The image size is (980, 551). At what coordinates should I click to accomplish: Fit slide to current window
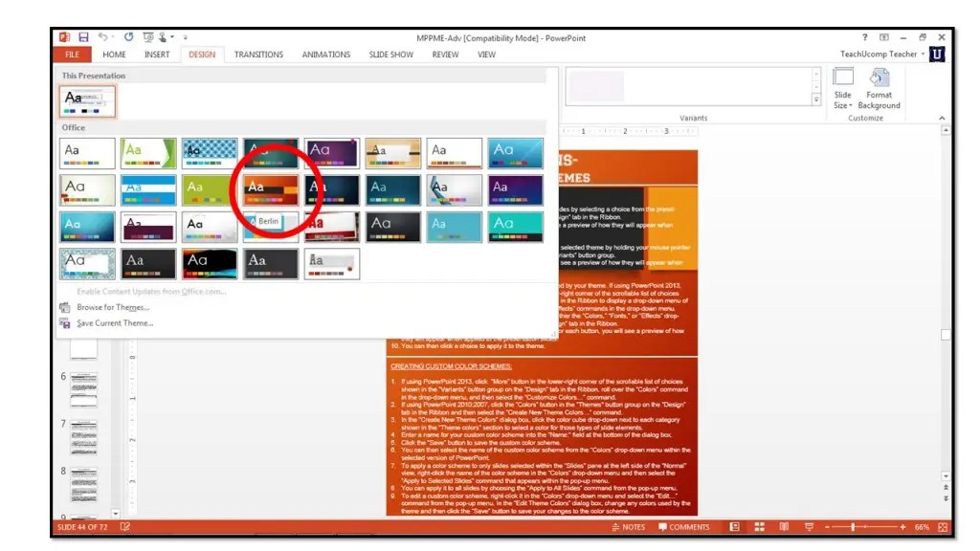[x=943, y=526]
